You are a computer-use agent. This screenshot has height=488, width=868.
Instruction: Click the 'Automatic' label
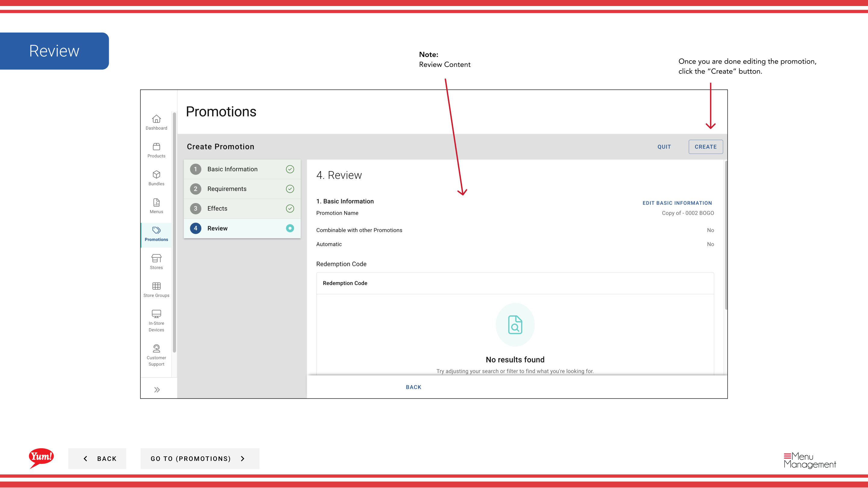(x=329, y=244)
